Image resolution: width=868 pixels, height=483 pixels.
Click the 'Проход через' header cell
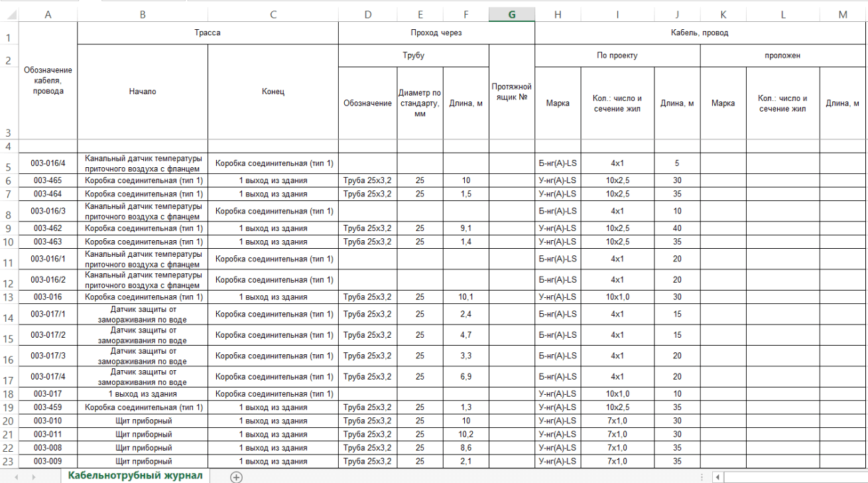[436, 33]
